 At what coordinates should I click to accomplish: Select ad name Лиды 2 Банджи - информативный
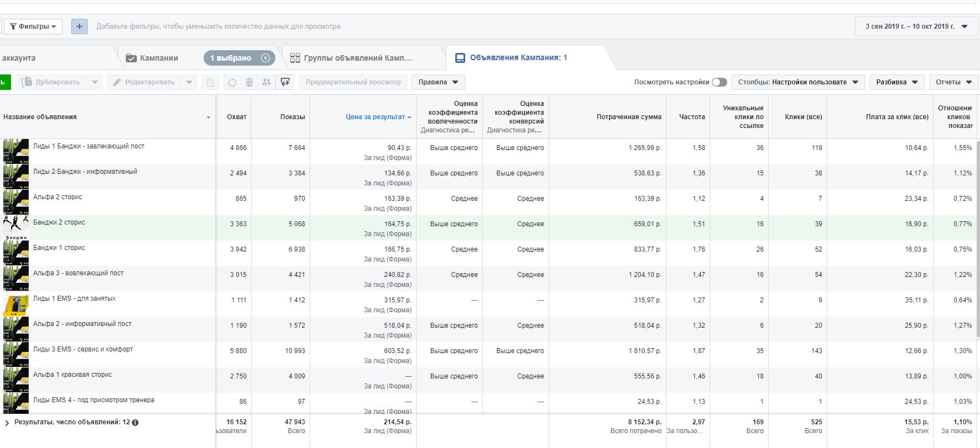pos(85,172)
